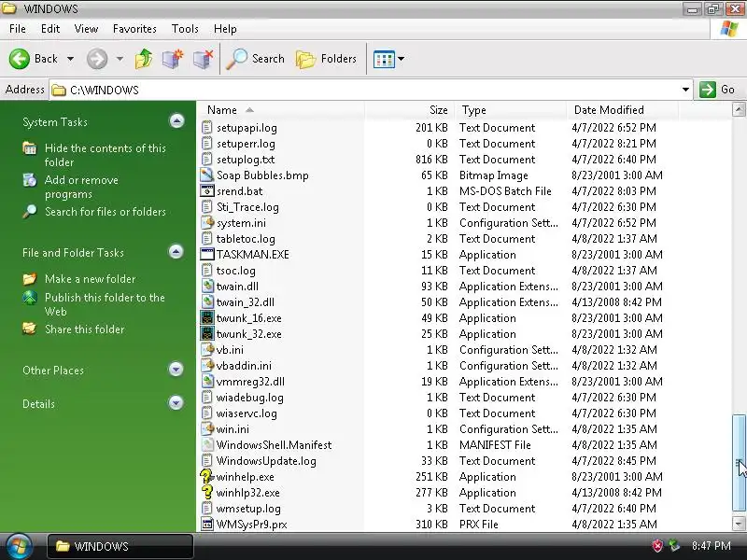Screen dimensions: 747x560
Task: Select the Soap Bubbles.bmp icon
Action: [206, 175]
